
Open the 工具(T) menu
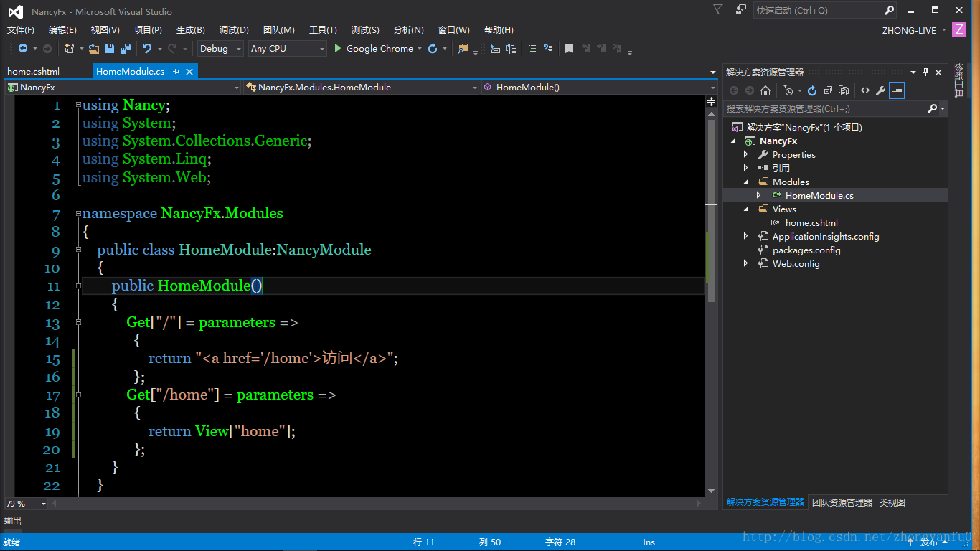pos(323,30)
